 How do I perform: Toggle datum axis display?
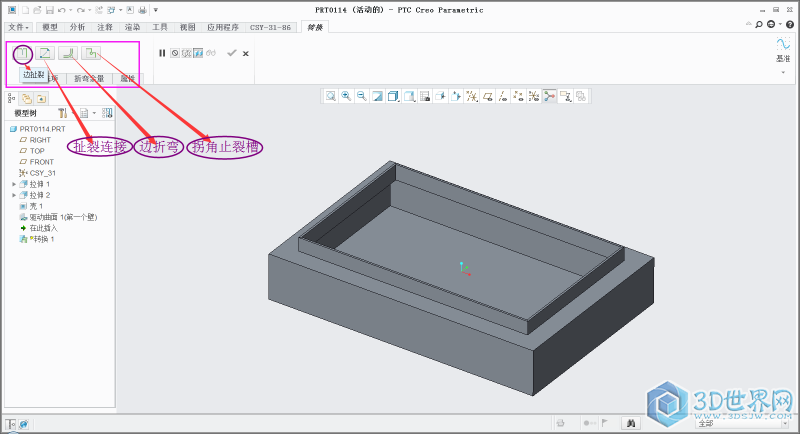tap(503, 96)
